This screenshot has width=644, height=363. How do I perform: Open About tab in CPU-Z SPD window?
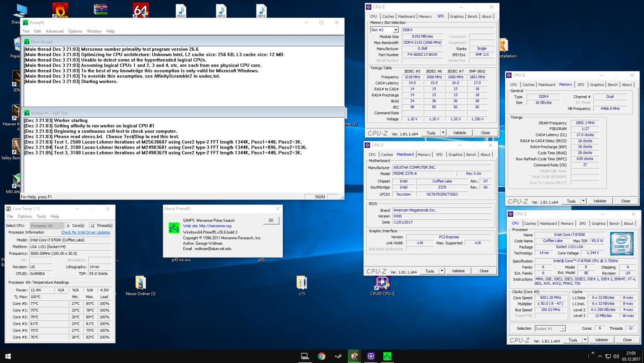(x=487, y=17)
